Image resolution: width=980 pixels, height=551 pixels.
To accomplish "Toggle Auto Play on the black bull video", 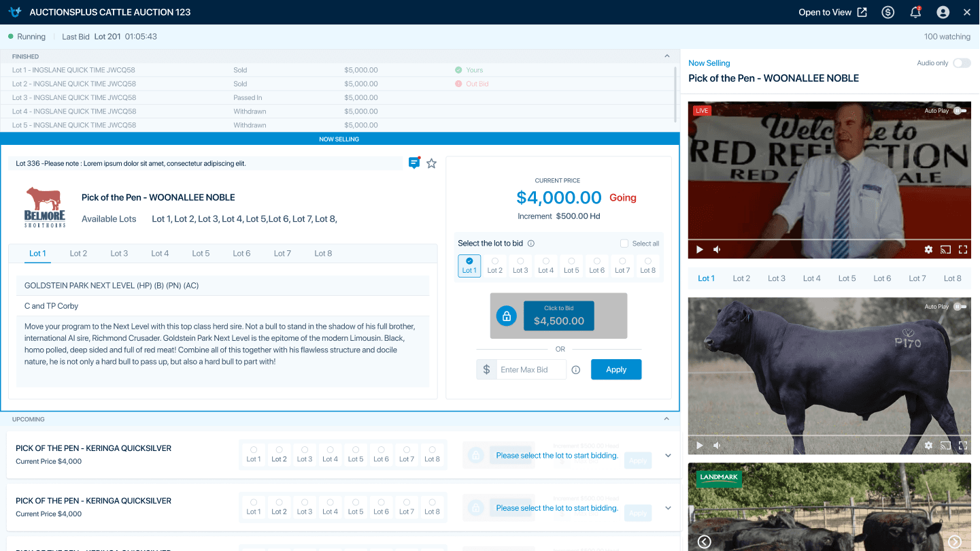I will [960, 306].
